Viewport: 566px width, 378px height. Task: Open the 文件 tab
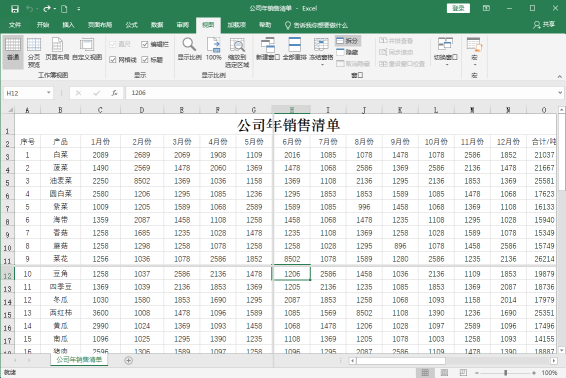tap(15, 25)
